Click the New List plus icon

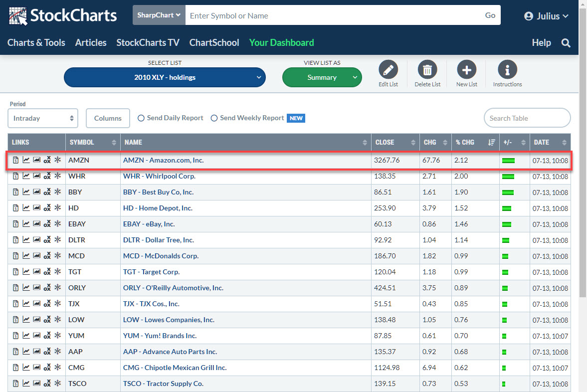[466, 70]
